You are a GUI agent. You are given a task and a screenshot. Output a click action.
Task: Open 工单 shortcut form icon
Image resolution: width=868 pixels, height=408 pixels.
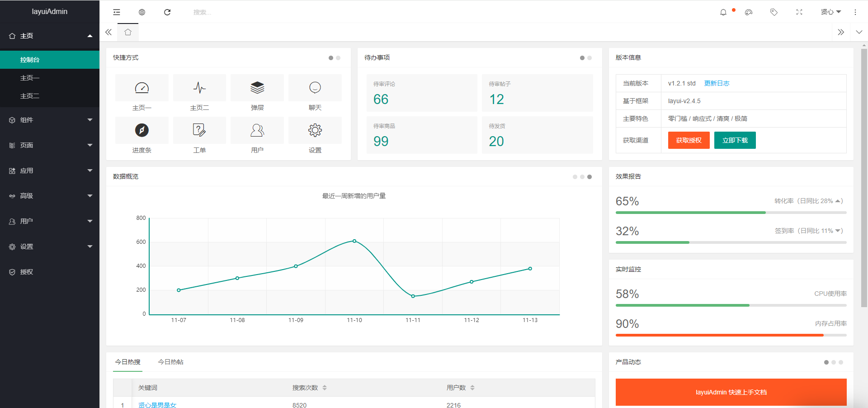tap(199, 130)
